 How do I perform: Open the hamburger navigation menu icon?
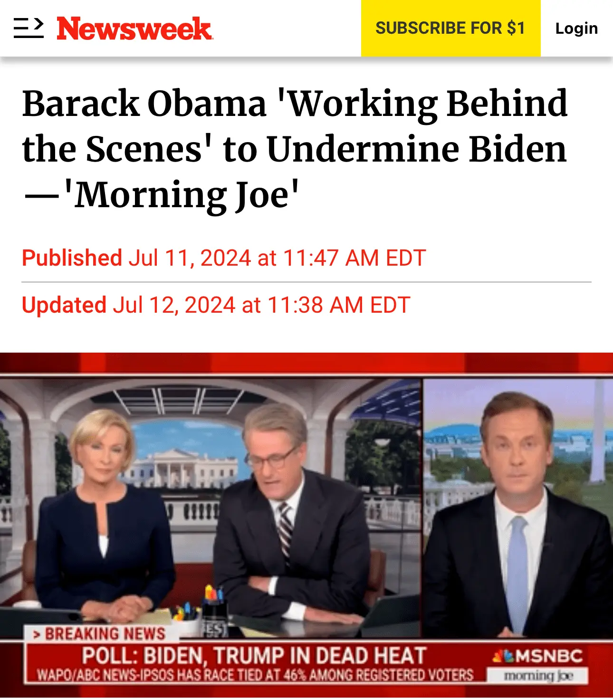coord(29,28)
